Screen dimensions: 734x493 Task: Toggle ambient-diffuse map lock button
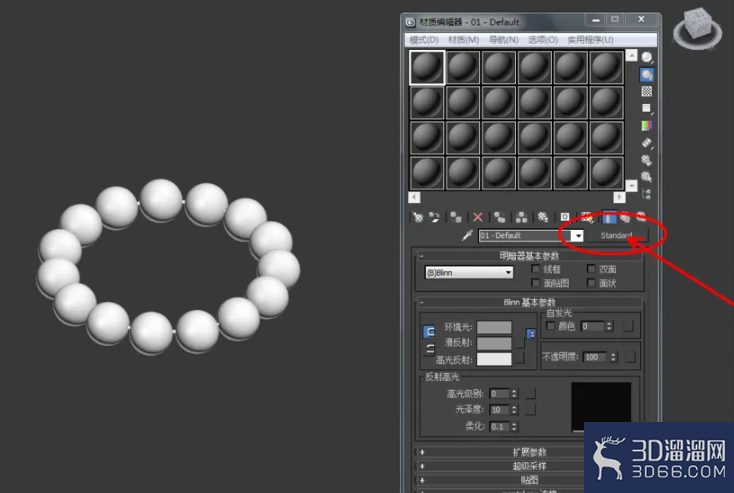click(531, 333)
